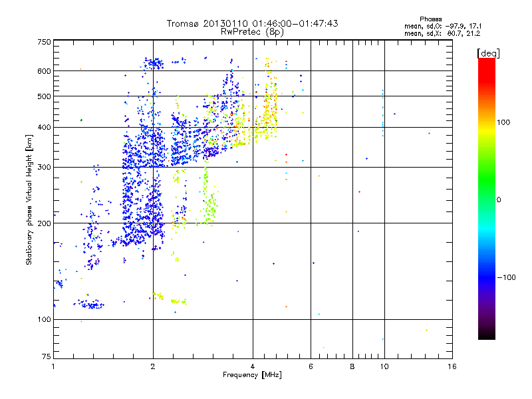Click x-axis tick label "4"
This screenshot has width=532, height=399.
[253, 366]
